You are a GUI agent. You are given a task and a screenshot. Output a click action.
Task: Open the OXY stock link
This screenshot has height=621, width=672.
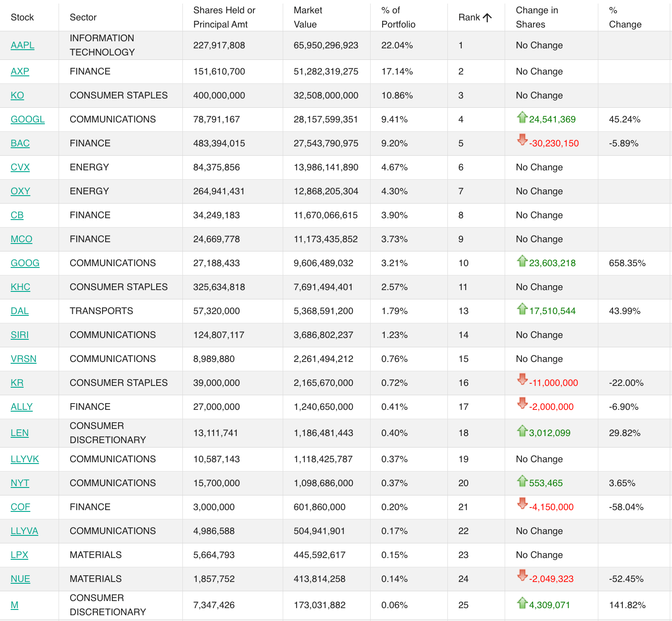pos(20,191)
